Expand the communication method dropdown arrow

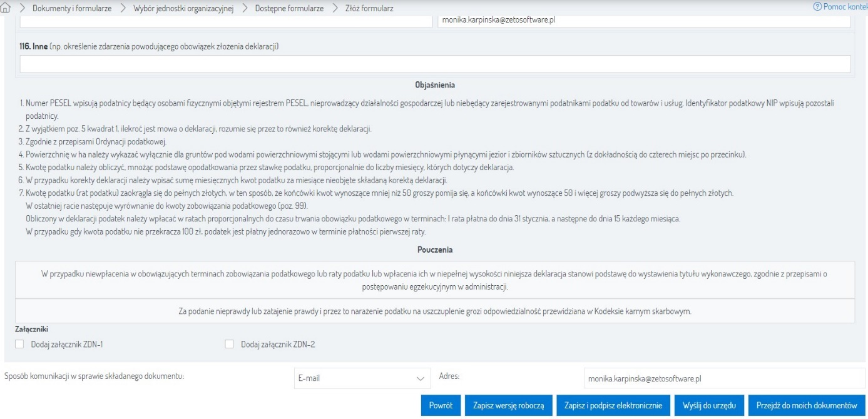click(419, 378)
